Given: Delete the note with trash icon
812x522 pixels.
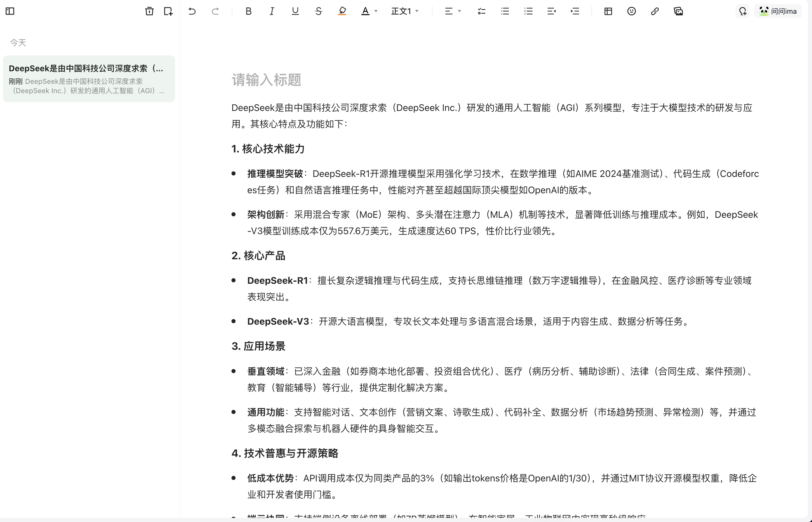Looking at the screenshot, I should click(x=149, y=11).
